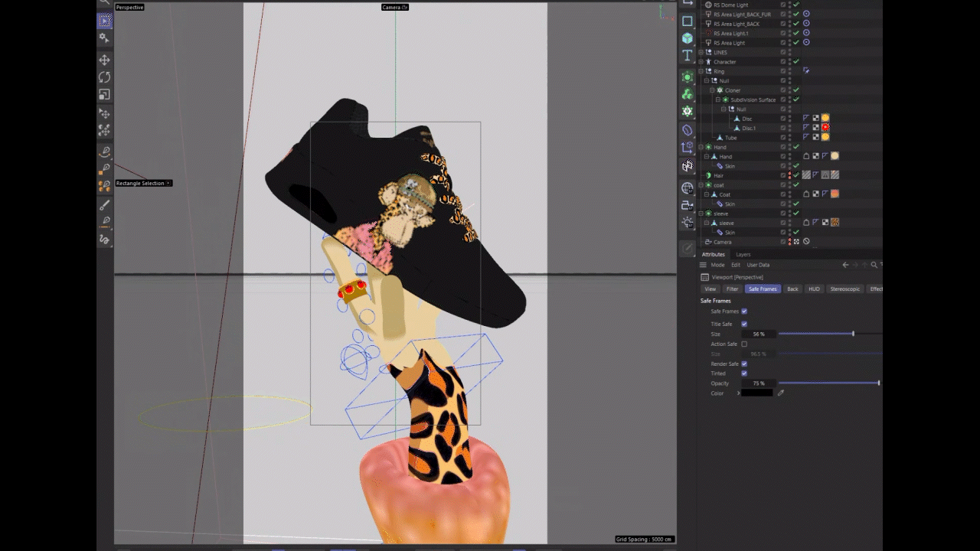Enable the Action Safe checkbox
This screenshot has width=980, height=551.
click(x=744, y=344)
